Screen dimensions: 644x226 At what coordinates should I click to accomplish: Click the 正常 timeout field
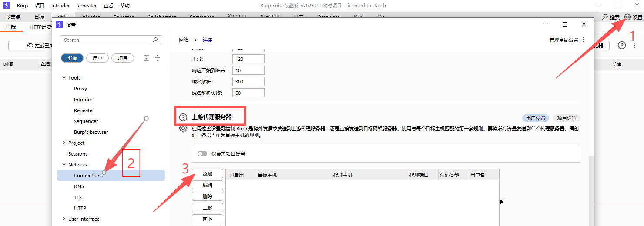click(248, 59)
